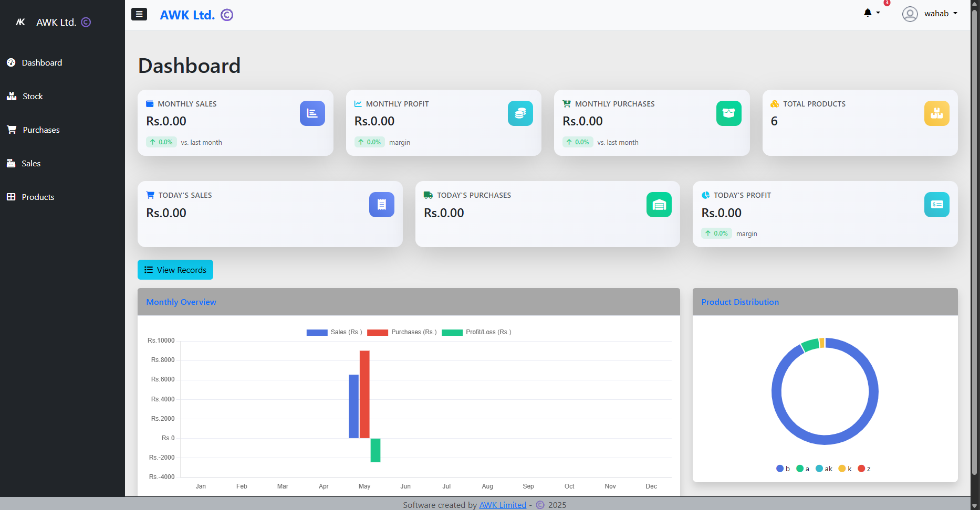The image size is (980, 510).
Task: Expand the wahab user account menu
Action: [930, 14]
